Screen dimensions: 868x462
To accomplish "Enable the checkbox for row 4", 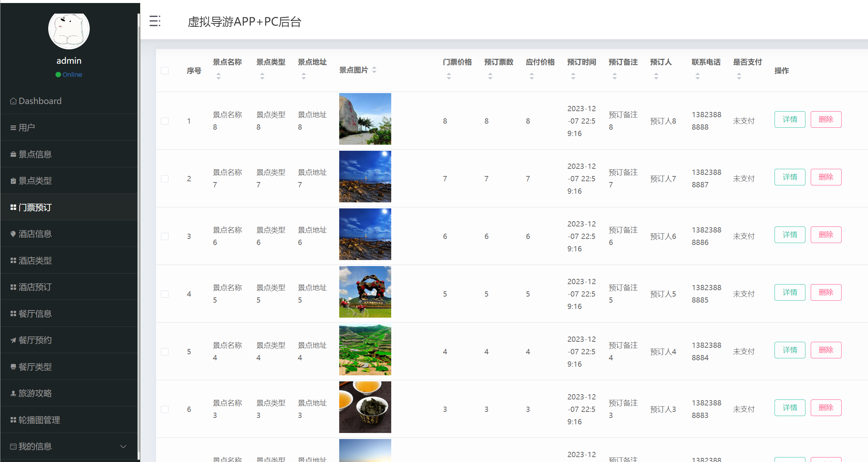I will (x=165, y=294).
